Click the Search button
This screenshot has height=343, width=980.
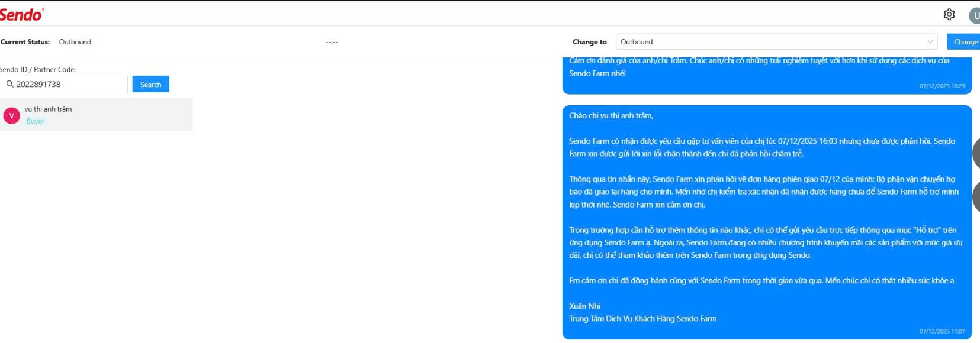point(150,85)
